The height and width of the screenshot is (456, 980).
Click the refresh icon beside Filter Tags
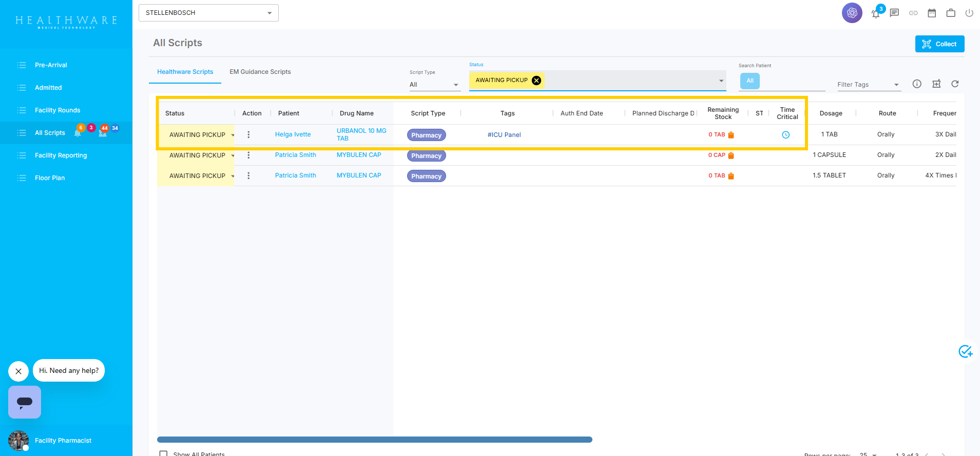[955, 84]
